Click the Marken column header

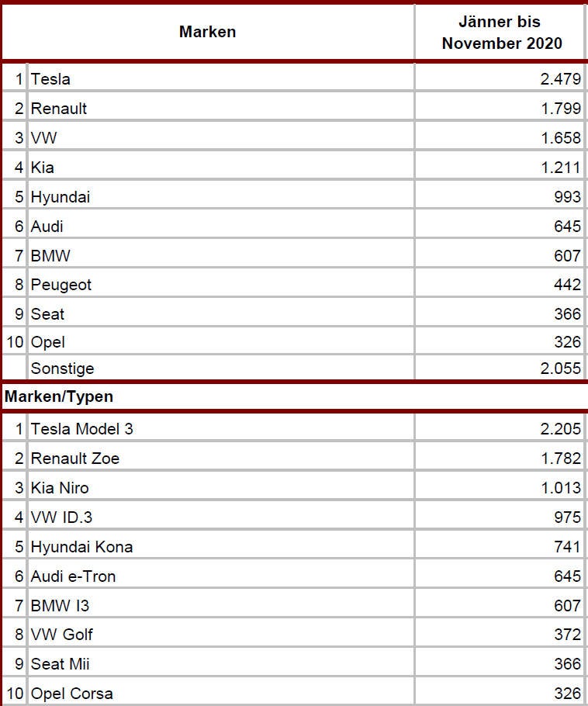pos(207,32)
